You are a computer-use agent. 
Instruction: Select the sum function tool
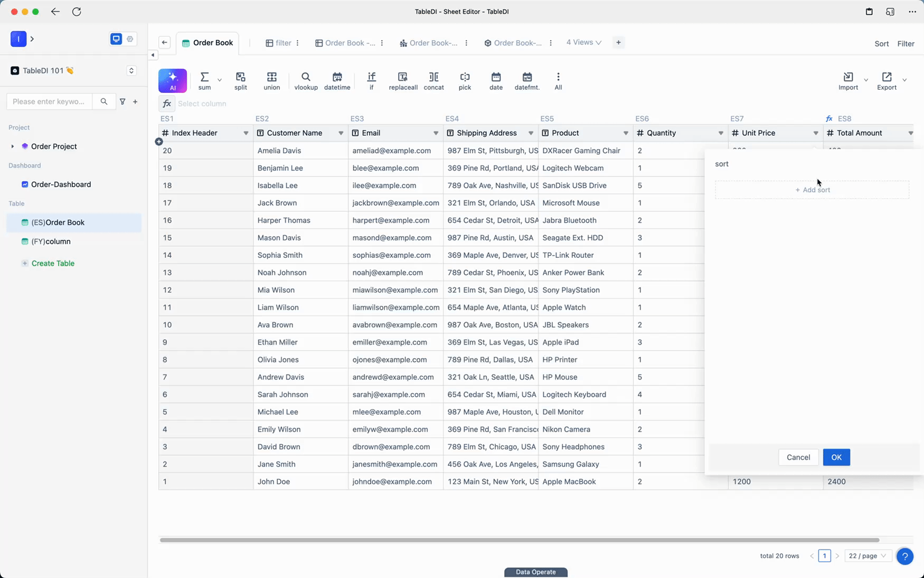[204, 81]
